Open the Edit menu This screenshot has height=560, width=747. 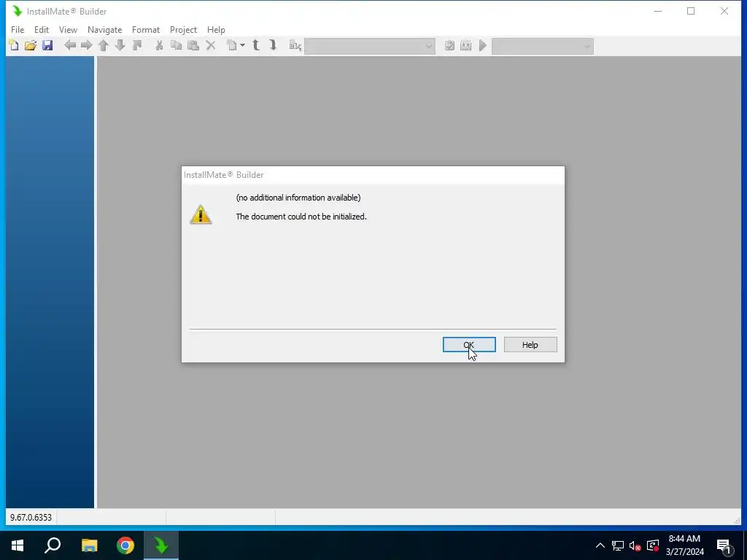pyautogui.click(x=42, y=29)
